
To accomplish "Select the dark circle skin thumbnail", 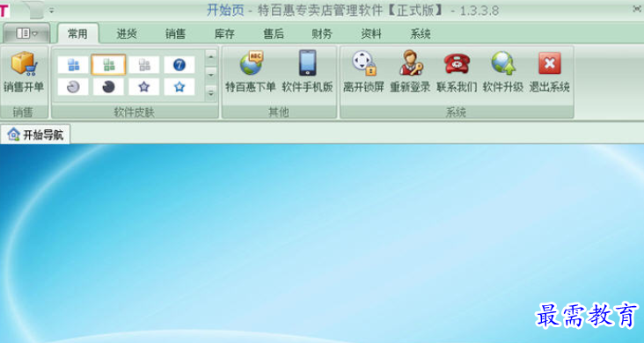I will click(108, 87).
